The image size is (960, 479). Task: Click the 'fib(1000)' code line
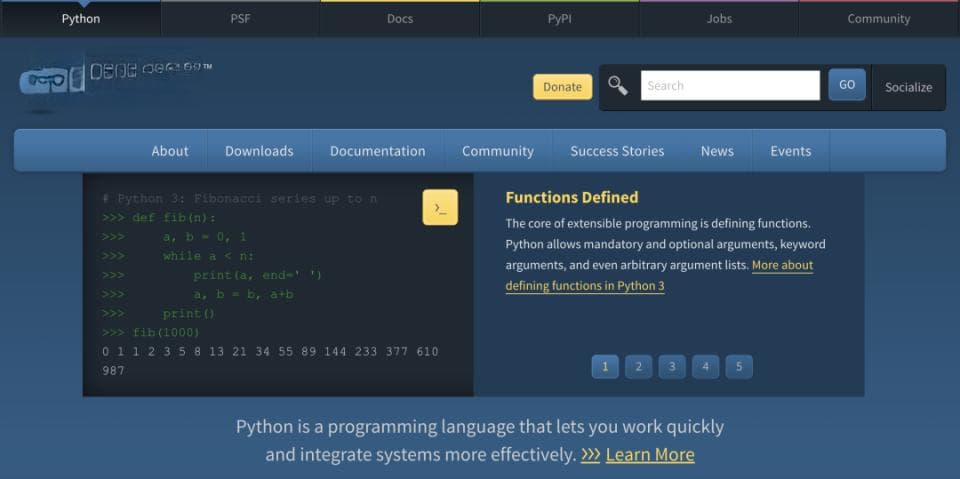pos(151,333)
